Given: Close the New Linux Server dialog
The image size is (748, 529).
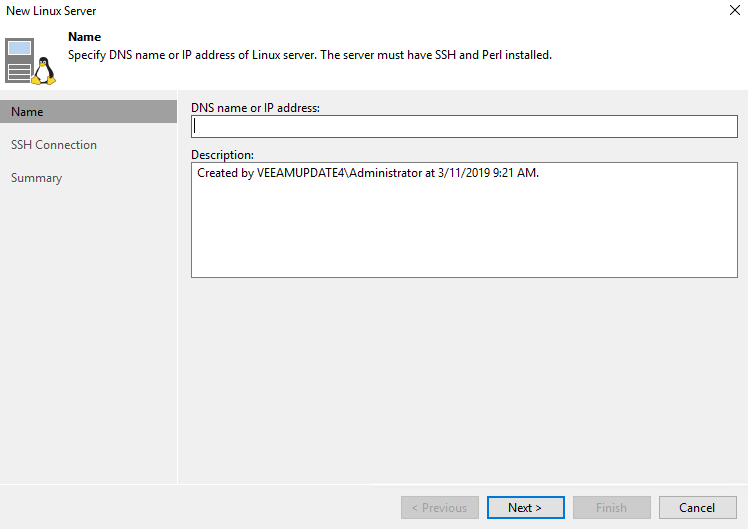Looking at the screenshot, I should coord(735,10).
